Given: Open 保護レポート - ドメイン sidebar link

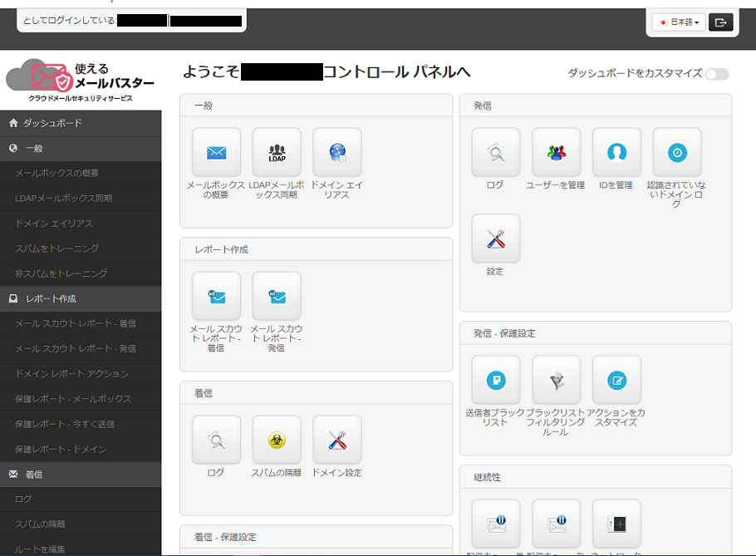Looking at the screenshot, I should [x=81, y=449].
